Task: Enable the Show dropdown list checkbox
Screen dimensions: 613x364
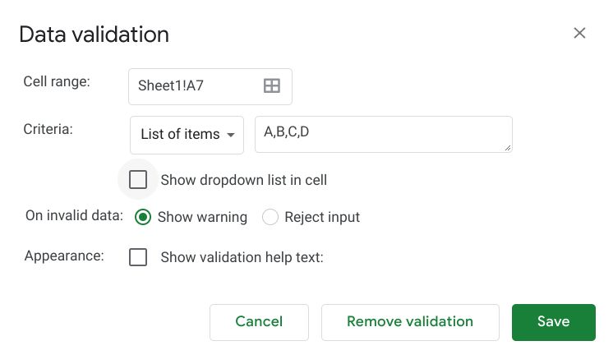Action: point(138,180)
